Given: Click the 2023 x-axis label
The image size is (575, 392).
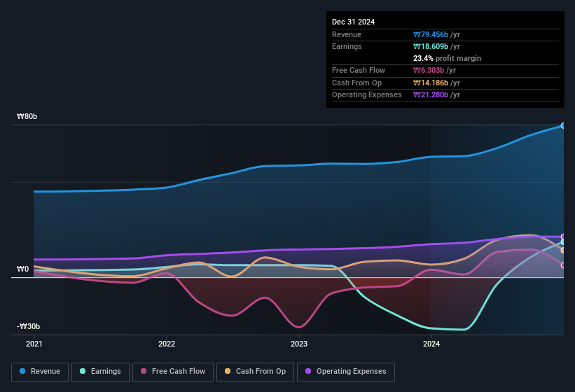Looking at the screenshot, I should coord(299,344).
